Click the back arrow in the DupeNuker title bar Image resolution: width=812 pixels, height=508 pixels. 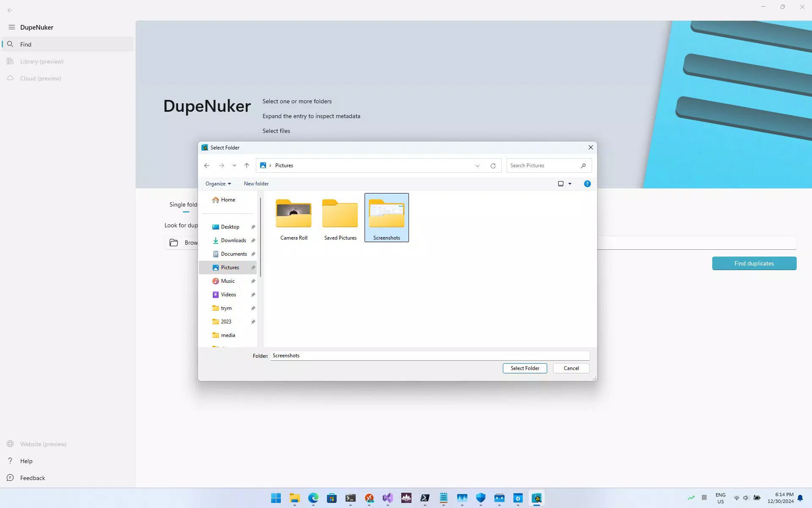click(10, 10)
